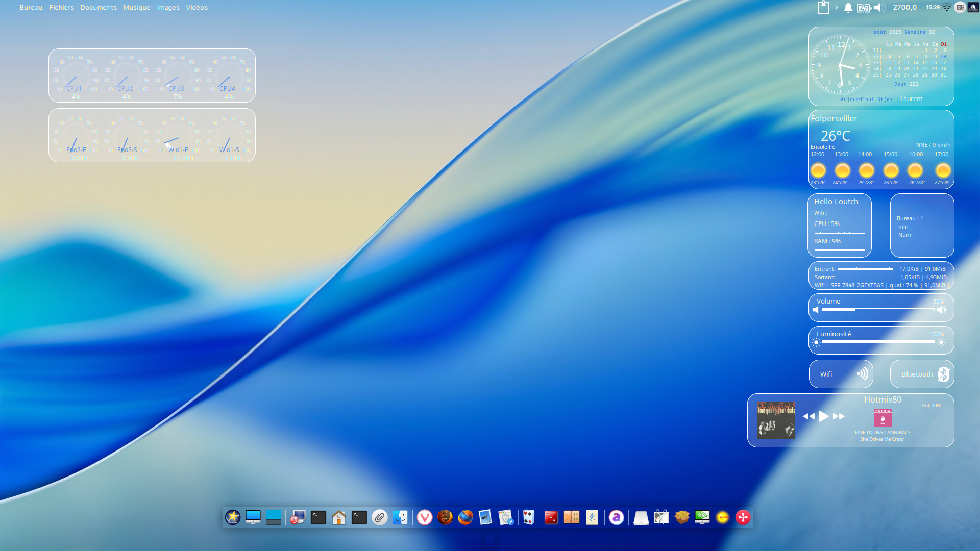Screen dimensions: 980x551
Task: Open the Fichiers menu
Action: point(62,7)
